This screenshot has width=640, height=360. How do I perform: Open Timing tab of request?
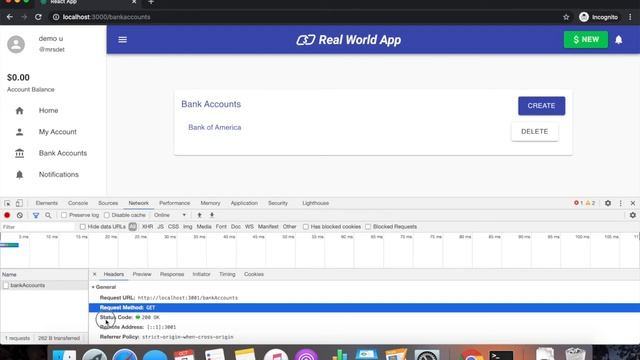pyautogui.click(x=227, y=274)
